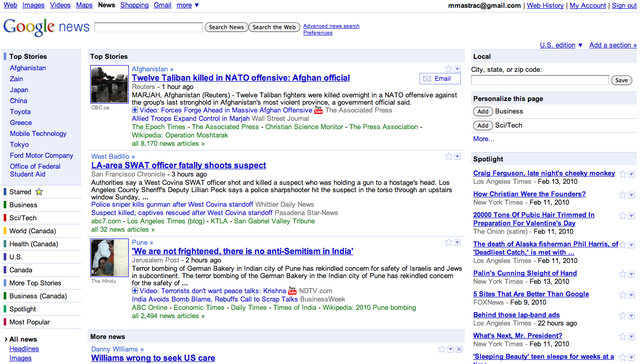The width and height of the screenshot is (640, 364).
Task: Open Toyota topic in sidebar
Action: pos(20,111)
